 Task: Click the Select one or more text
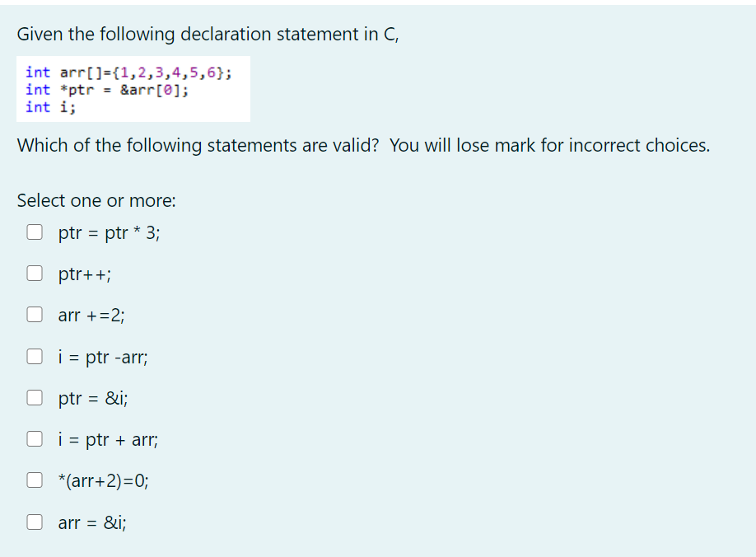(x=74, y=200)
